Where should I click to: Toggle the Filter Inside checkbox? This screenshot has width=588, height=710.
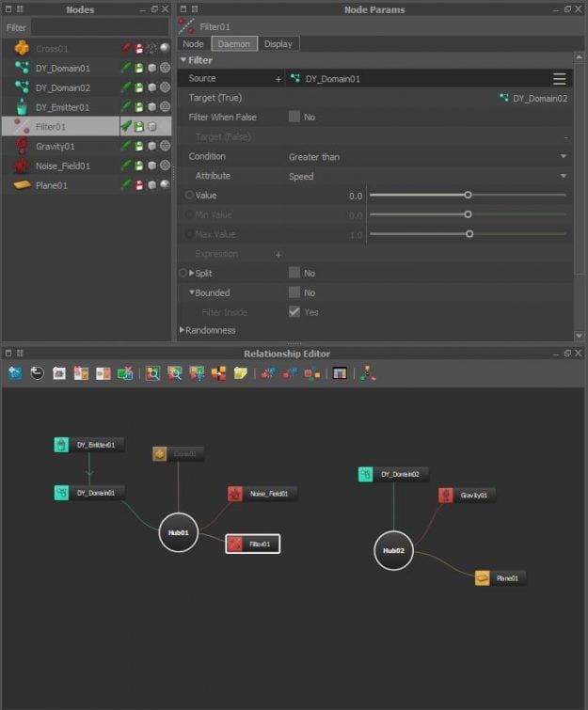coord(294,312)
